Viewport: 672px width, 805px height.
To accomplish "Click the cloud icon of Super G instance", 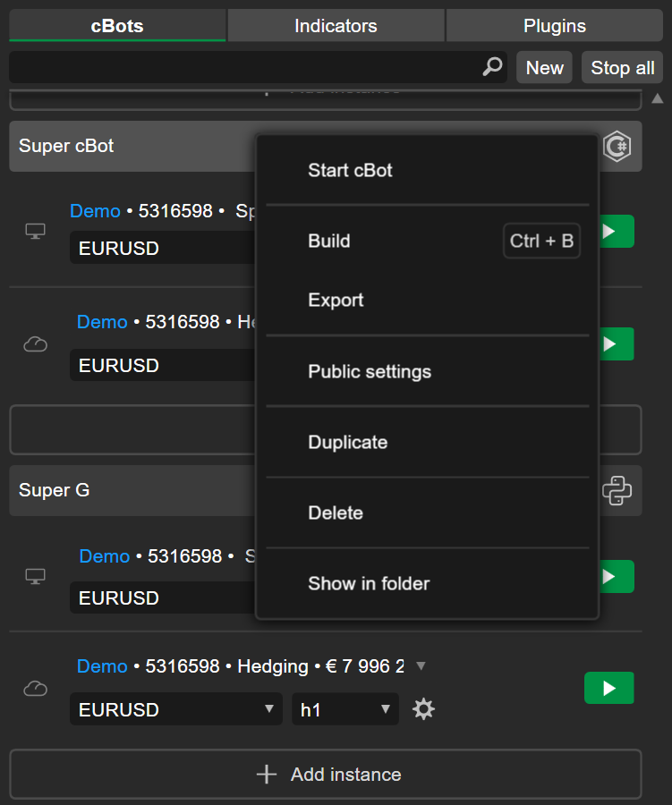I will (35, 689).
